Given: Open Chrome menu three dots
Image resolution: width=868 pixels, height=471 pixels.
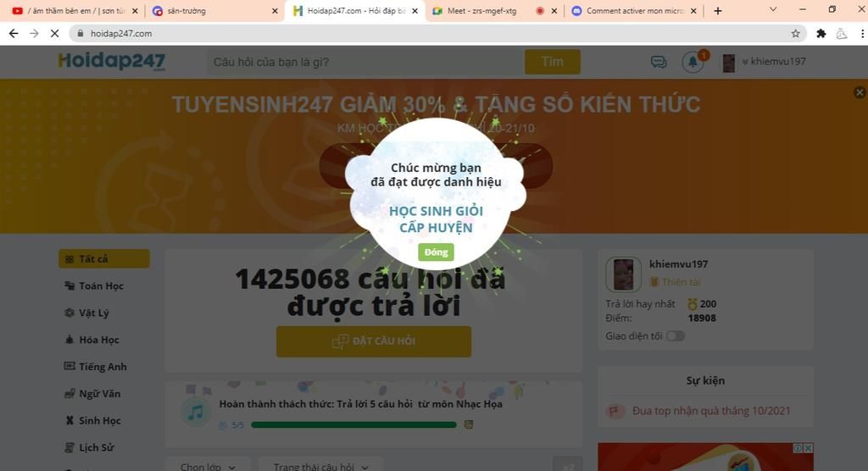Looking at the screenshot, I should (x=862, y=33).
